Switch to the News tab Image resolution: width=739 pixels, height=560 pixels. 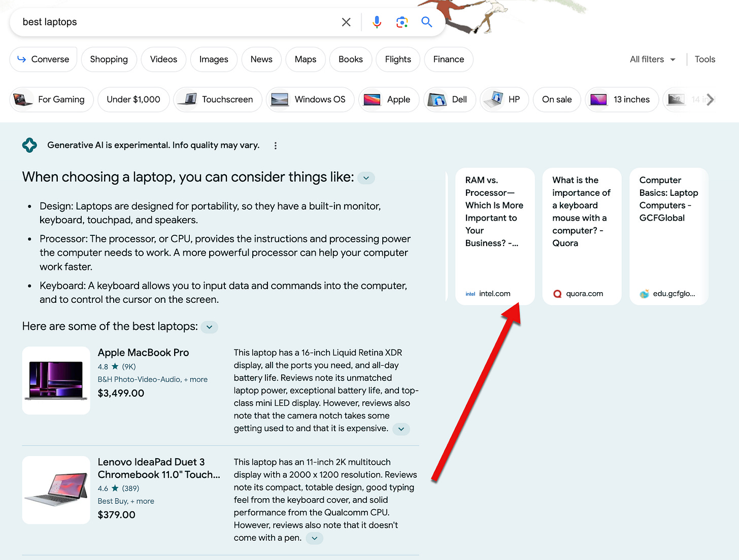pyautogui.click(x=261, y=59)
